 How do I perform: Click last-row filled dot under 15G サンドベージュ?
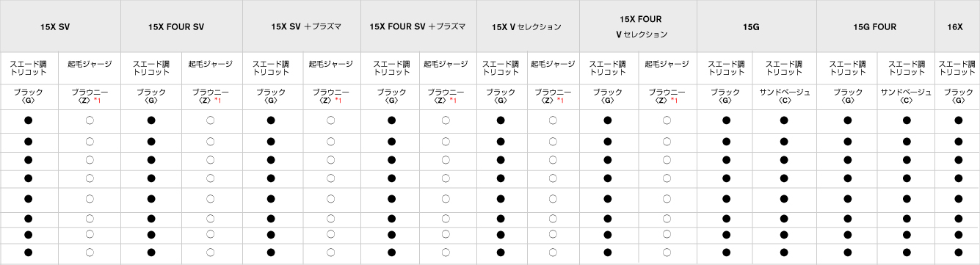pos(784,253)
